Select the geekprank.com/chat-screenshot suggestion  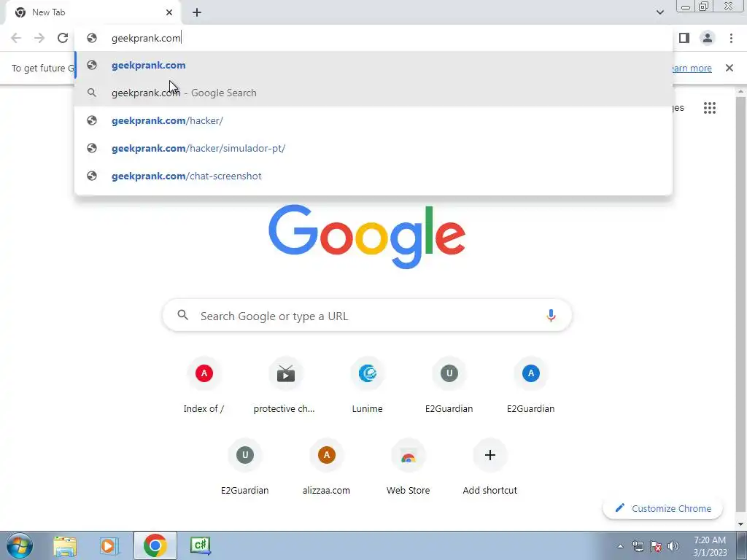coord(373,176)
